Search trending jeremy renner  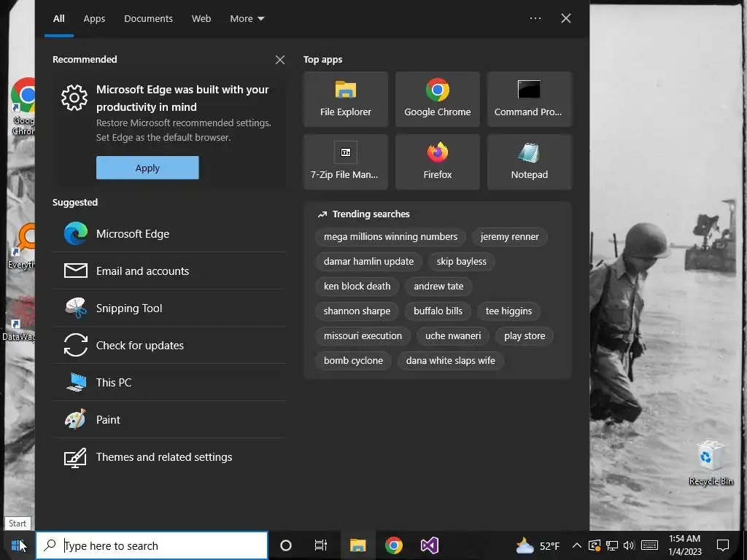tap(510, 237)
